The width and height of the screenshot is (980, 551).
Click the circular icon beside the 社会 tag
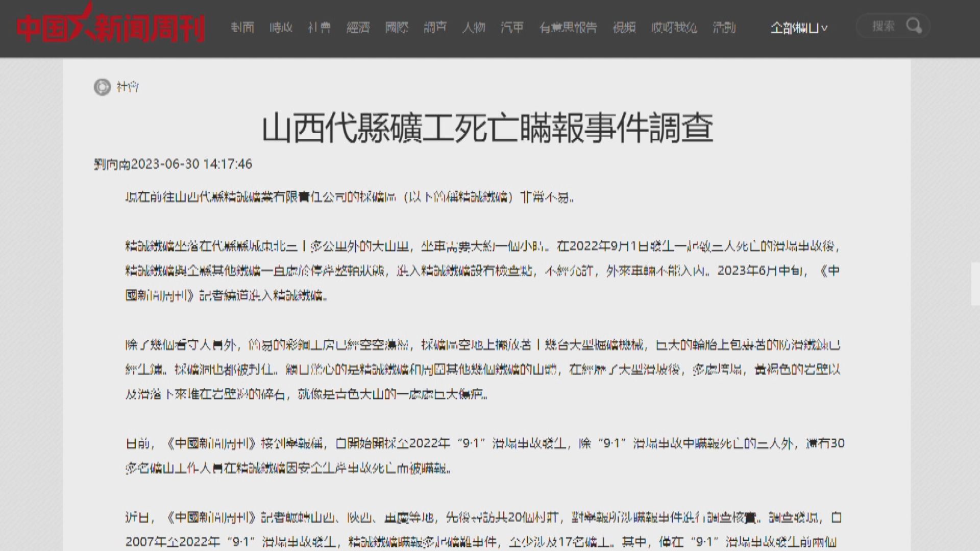102,87
